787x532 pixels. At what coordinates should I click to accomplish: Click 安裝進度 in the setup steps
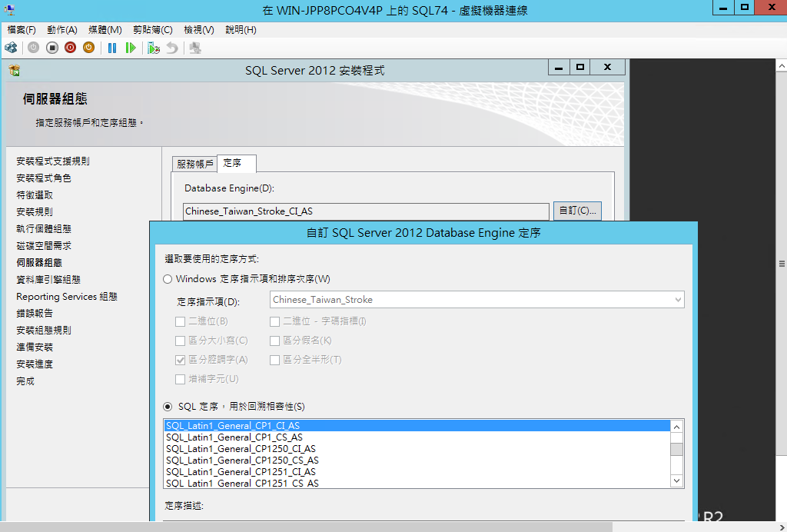coord(35,364)
